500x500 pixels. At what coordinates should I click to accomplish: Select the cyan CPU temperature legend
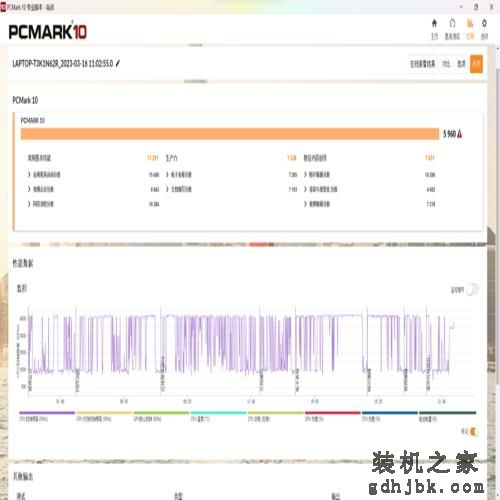pos(218,416)
